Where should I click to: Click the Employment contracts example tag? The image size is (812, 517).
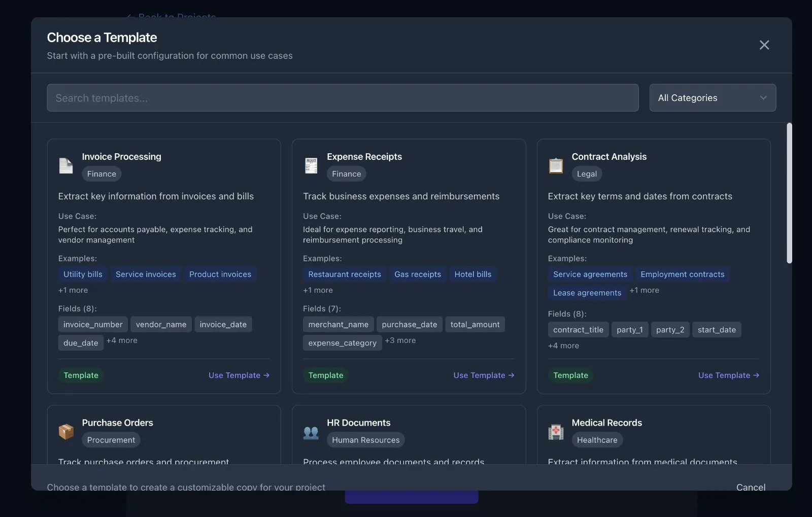click(x=683, y=274)
